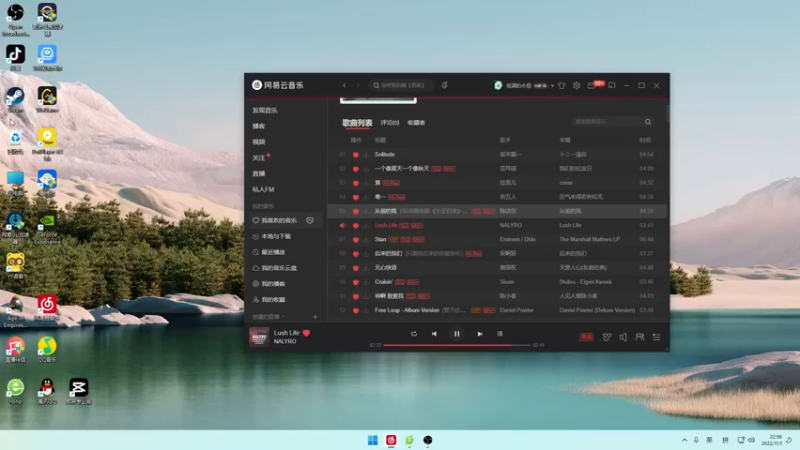Open artist Eminem / Dido
Screen dimensions: 800x450
coord(517,239)
